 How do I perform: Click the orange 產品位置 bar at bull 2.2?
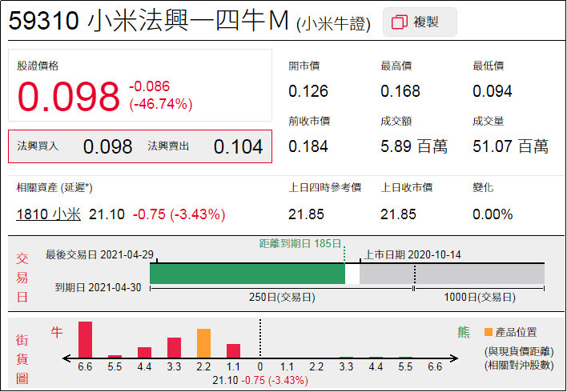point(203,343)
